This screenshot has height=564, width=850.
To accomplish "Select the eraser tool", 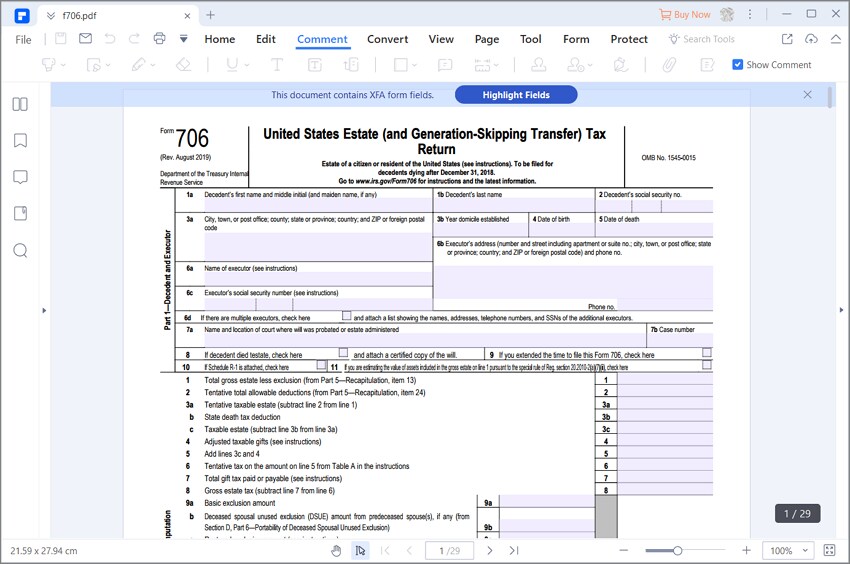I will click(183, 65).
